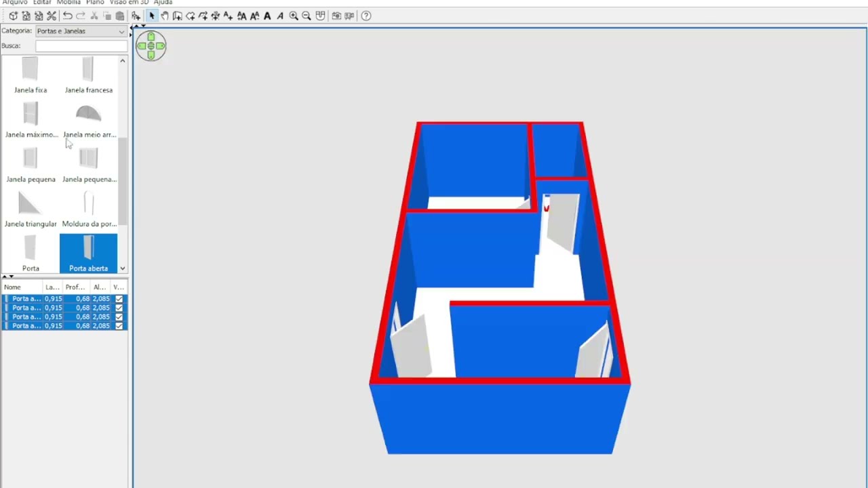The image size is (868, 488).
Task: Select the Add text label tool
Action: tap(229, 16)
